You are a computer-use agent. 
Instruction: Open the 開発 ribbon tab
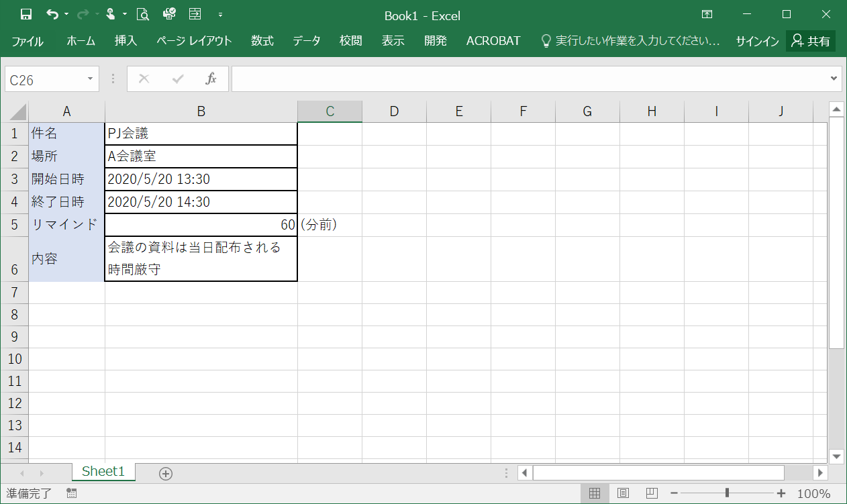tap(436, 41)
